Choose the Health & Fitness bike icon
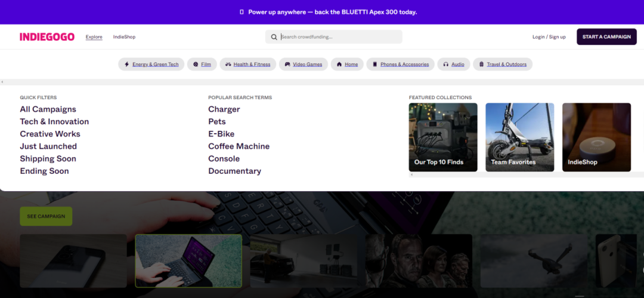 pos(228,64)
